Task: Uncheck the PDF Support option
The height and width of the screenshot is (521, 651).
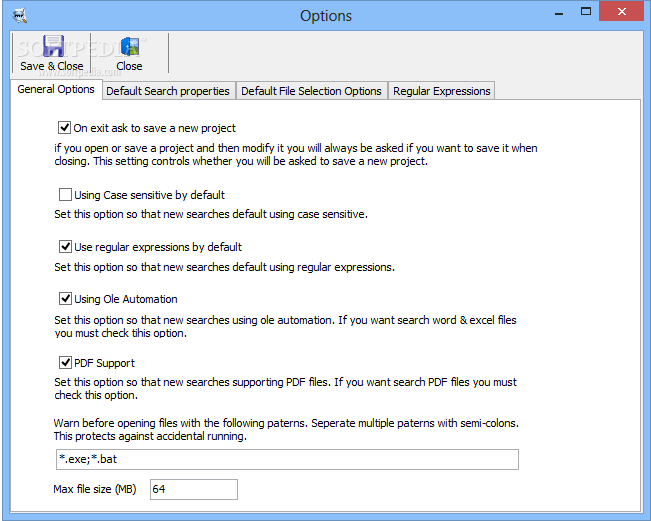Action: click(65, 362)
